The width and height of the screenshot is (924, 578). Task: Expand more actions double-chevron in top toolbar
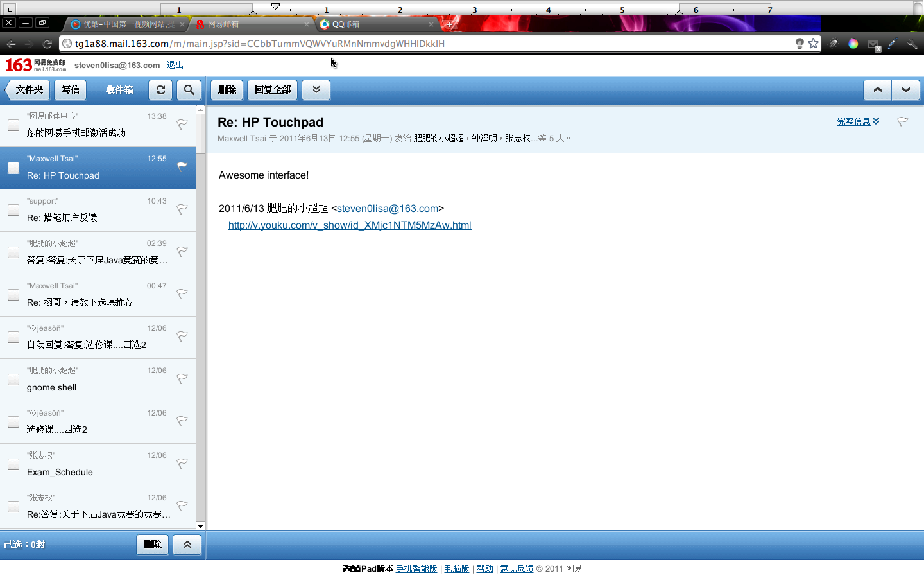click(316, 90)
